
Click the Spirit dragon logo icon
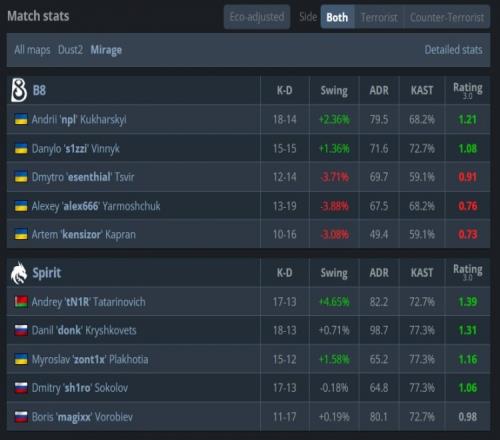pos(19,273)
